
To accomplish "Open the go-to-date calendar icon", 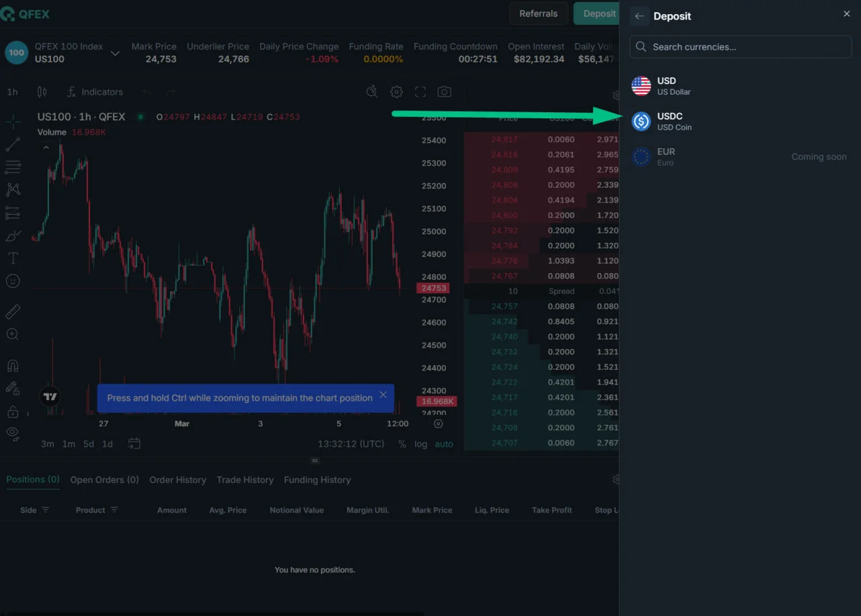I will tap(135, 444).
